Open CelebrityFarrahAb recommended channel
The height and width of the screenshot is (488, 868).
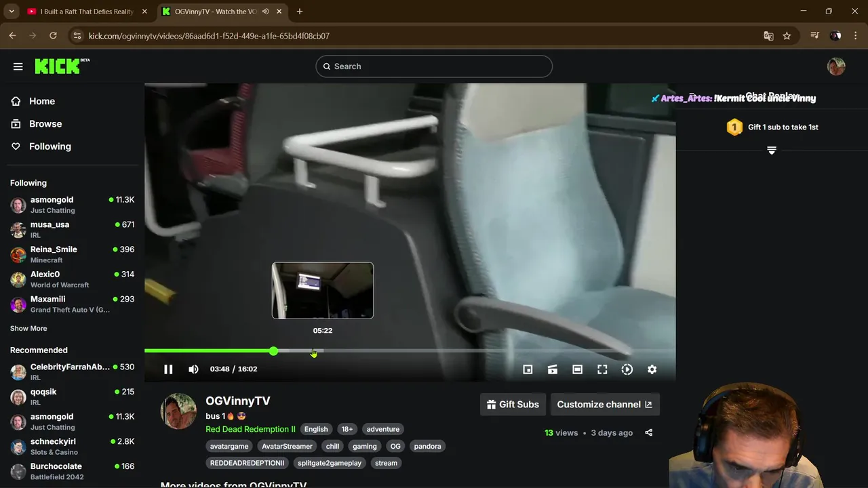click(72, 372)
